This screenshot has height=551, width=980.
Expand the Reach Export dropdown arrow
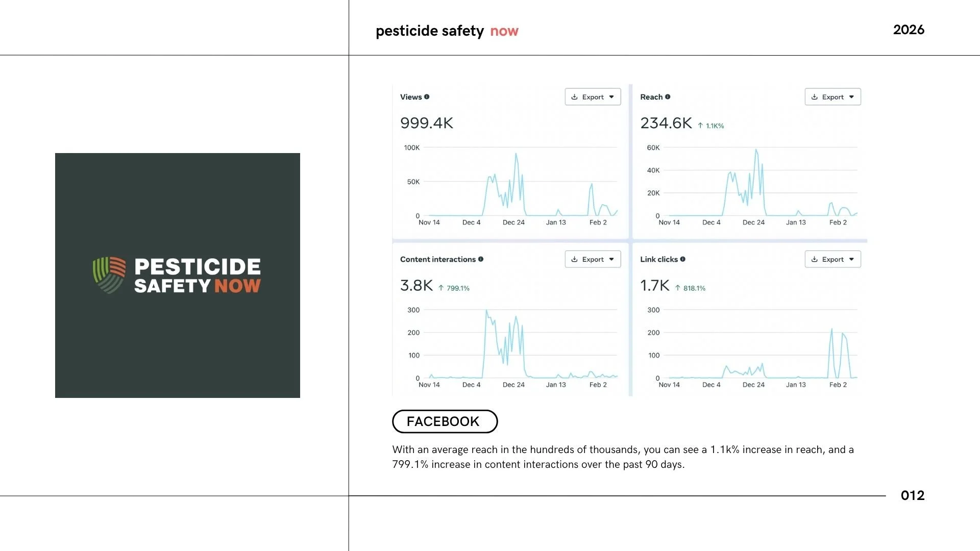(x=851, y=97)
